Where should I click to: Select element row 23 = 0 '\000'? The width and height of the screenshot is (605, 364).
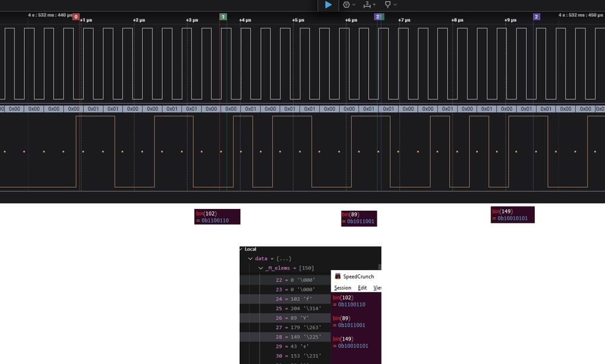(285, 290)
